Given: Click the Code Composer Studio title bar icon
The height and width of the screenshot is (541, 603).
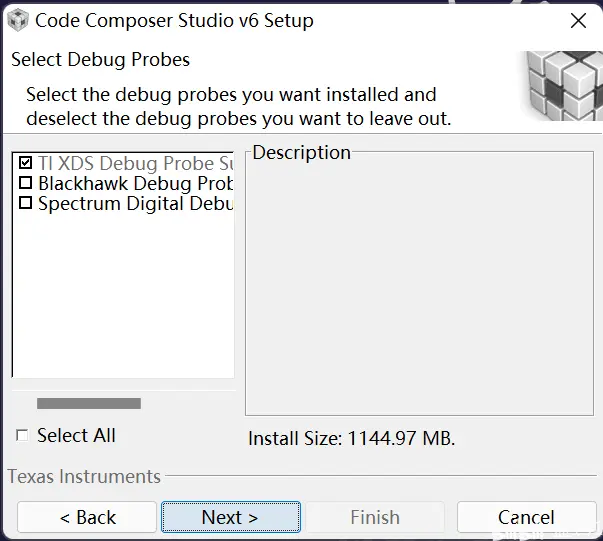Looking at the screenshot, I should pyautogui.click(x=18, y=20).
